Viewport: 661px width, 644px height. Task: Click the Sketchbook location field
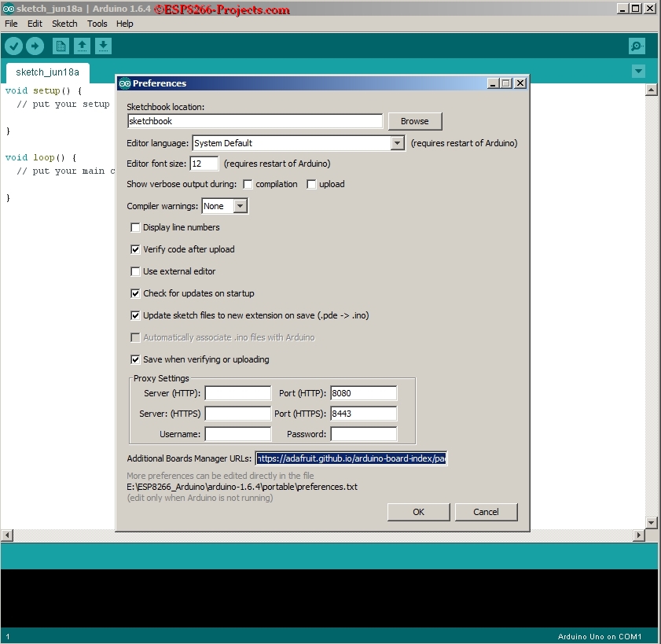pos(255,121)
